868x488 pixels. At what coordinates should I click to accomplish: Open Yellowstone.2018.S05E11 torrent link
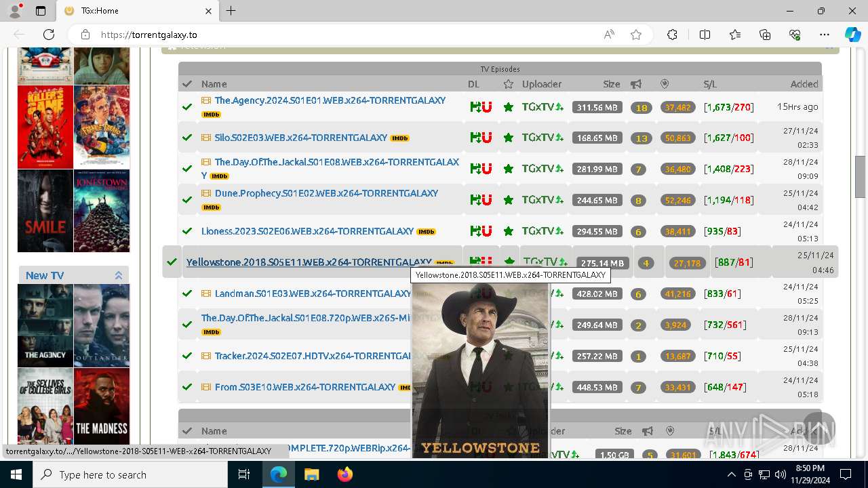309,262
